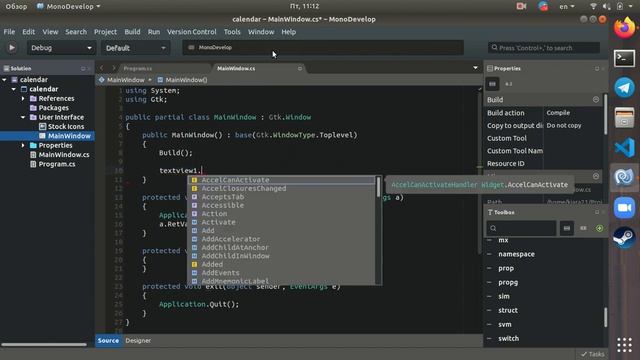Collapse the User Interface folder

point(23,117)
